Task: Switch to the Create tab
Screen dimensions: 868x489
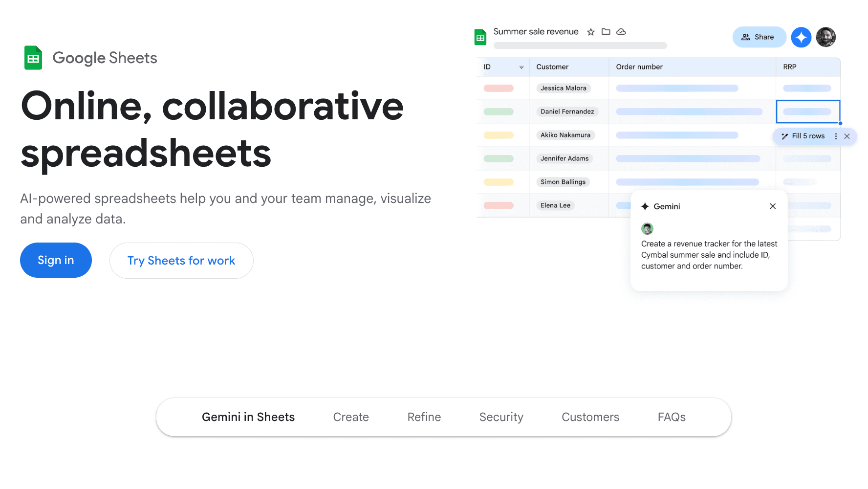Action: tap(351, 417)
